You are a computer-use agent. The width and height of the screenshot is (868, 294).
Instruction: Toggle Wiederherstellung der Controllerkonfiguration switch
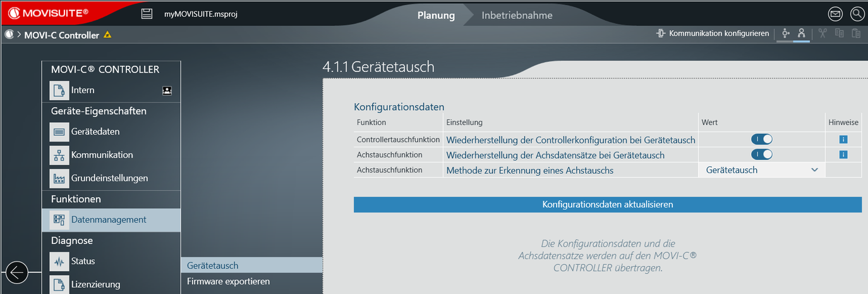coord(761,140)
